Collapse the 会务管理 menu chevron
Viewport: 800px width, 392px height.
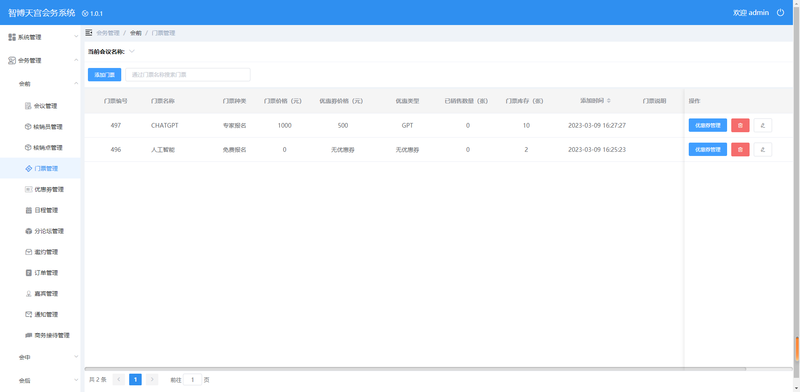(76, 60)
